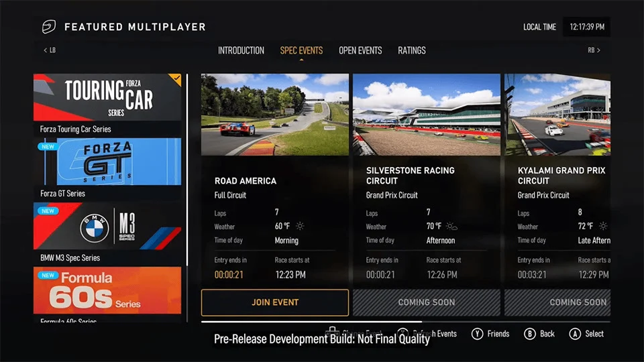
Task: Join the Road America event
Action: (275, 302)
